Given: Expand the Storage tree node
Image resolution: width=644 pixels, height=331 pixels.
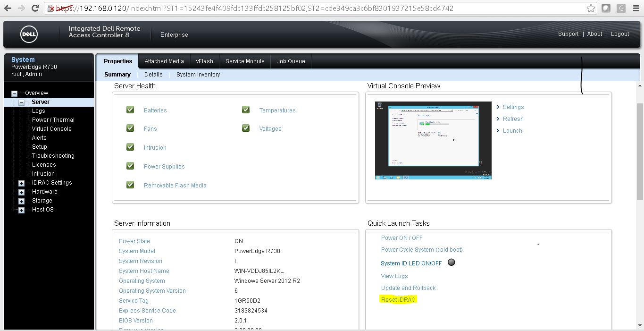Looking at the screenshot, I should (21, 201).
